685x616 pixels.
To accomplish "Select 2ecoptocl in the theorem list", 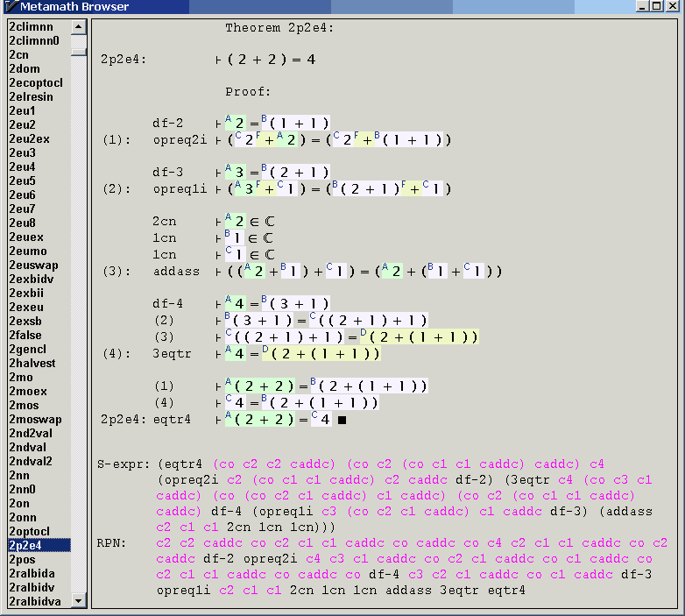I will click(x=36, y=83).
